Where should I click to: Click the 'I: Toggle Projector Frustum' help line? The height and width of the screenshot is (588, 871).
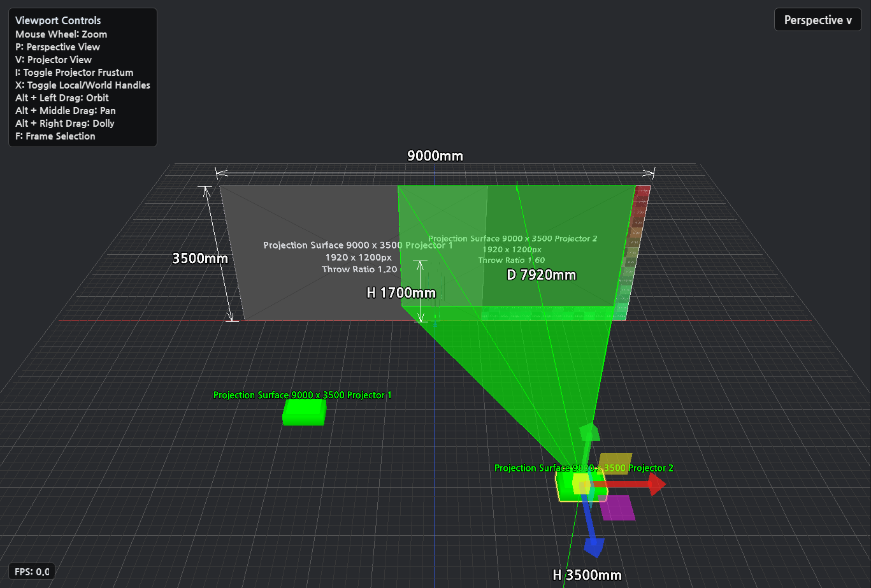pos(75,72)
